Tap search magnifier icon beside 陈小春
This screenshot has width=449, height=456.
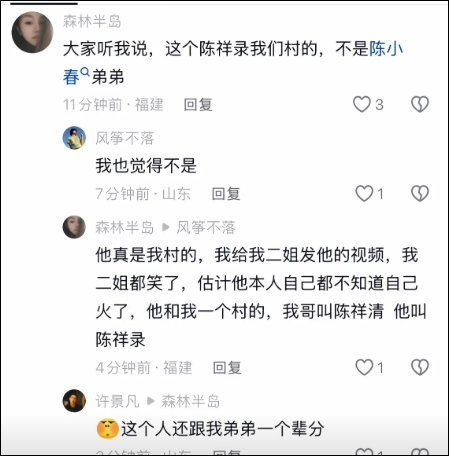(x=85, y=71)
